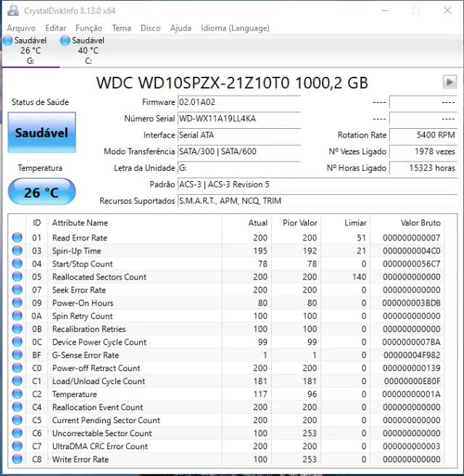464x476 pixels.
Task: Click status orb for Read Error Rate
Action: (x=17, y=238)
